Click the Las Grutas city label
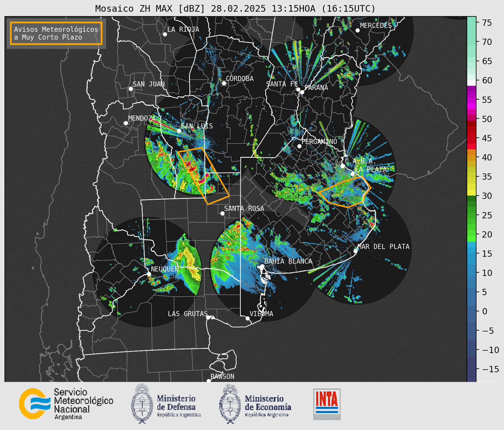504x430 pixels. pyautogui.click(x=188, y=314)
